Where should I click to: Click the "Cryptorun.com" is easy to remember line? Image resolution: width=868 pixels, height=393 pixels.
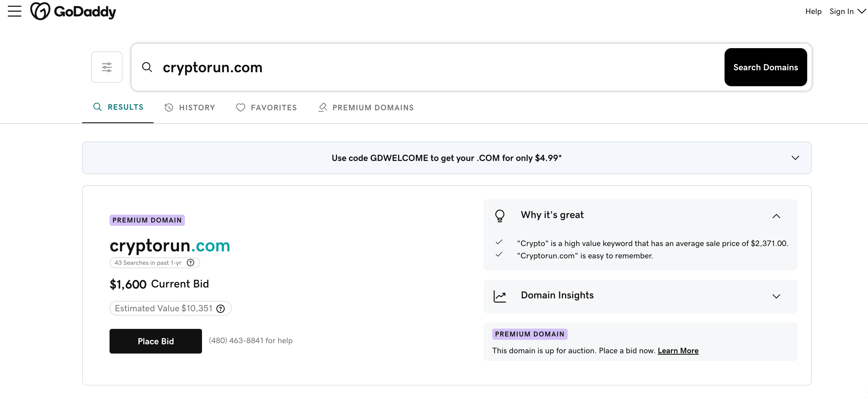[585, 256]
